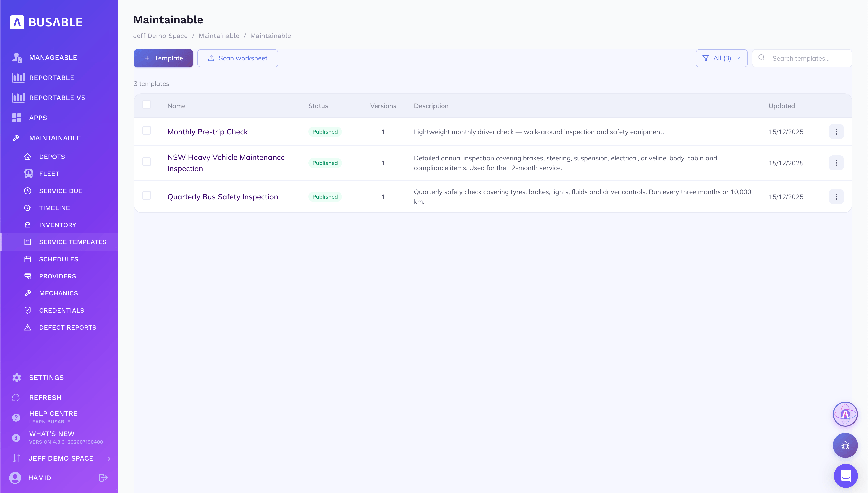Click the Fleet bus icon
The height and width of the screenshot is (493, 868).
point(28,174)
